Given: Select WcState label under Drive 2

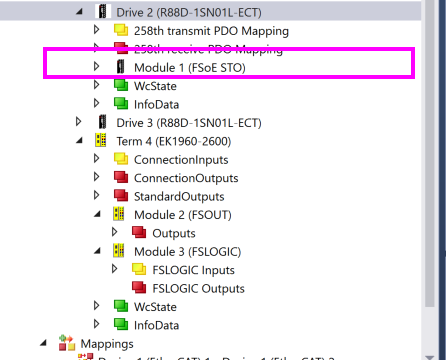Looking at the screenshot, I should pos(155,86).
